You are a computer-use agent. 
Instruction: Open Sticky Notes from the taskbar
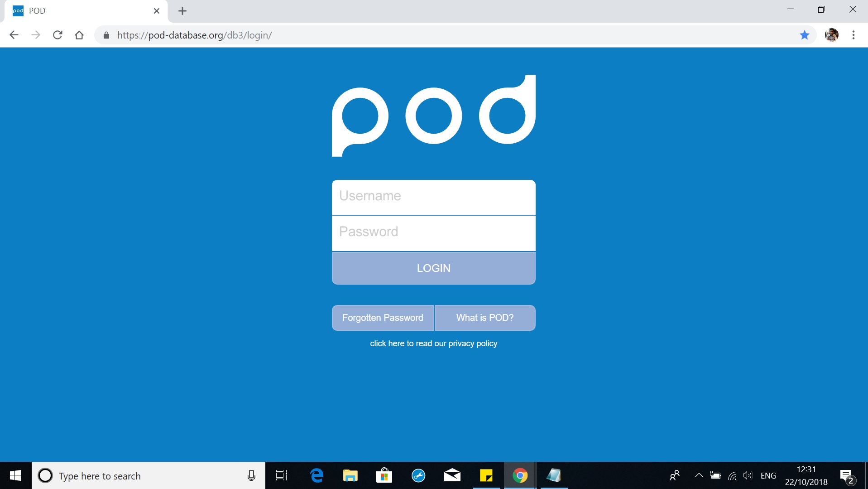[486, 475]
